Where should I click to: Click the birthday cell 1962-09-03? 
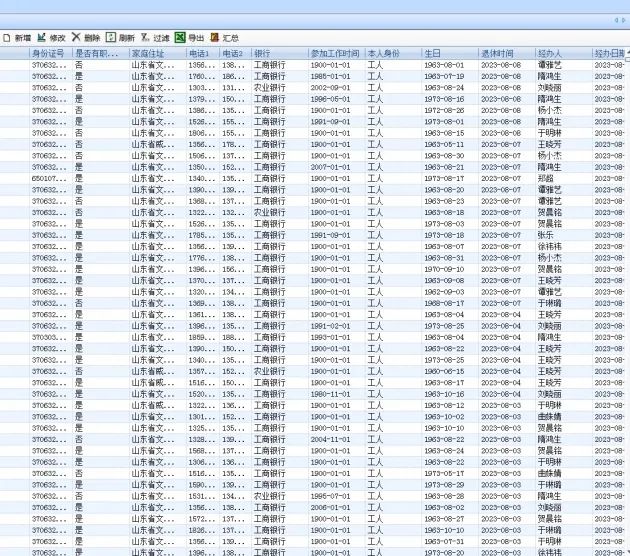coord(444,292)
